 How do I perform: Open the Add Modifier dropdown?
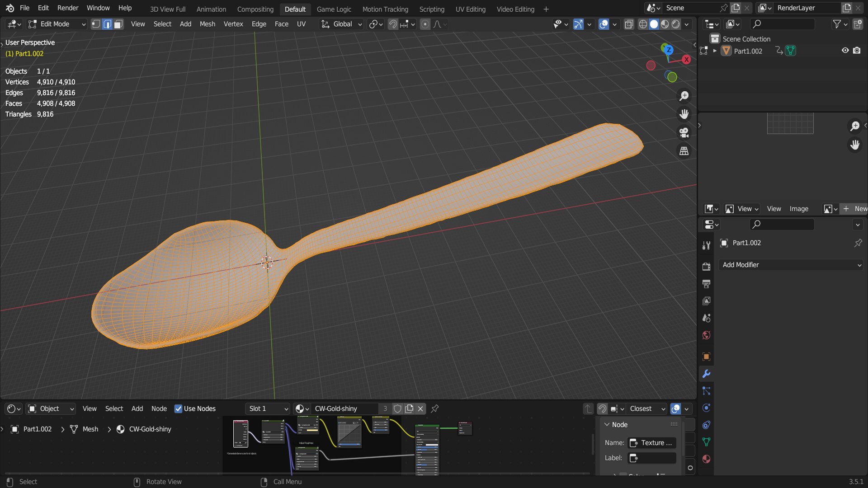pos(791,265)
